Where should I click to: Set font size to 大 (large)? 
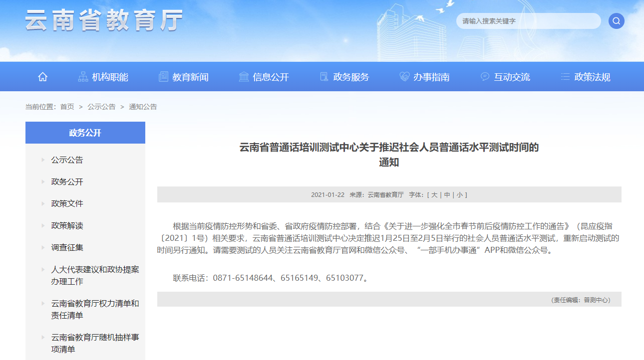coord(434,195)
